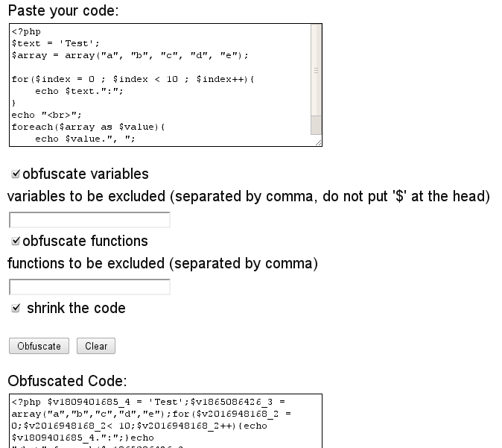The width and height of the screenshot is (502, 448).
Task: Click the 'shrink the code' label text
Action: (76, 308)
